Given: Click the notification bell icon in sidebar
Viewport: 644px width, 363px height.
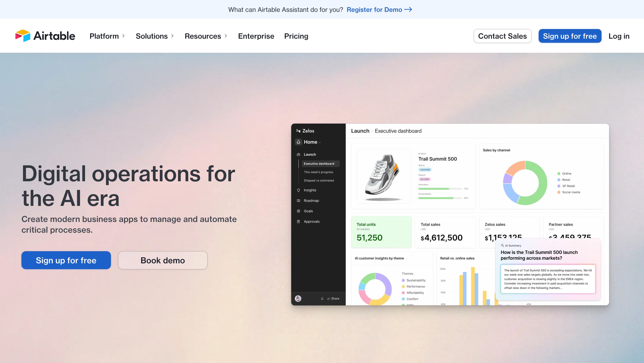Looking at the screenshot, I should coord(322,299).
